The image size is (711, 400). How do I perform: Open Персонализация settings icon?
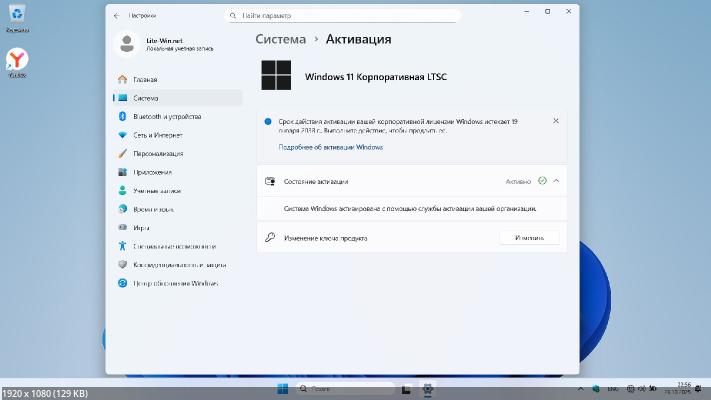tap(123, 153)
